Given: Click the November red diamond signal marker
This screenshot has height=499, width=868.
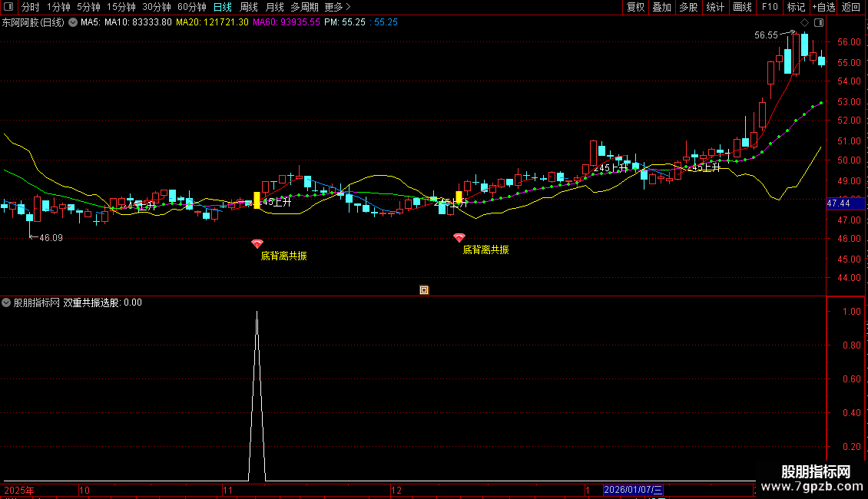Looking at the screenshot, I should (257, 243).
